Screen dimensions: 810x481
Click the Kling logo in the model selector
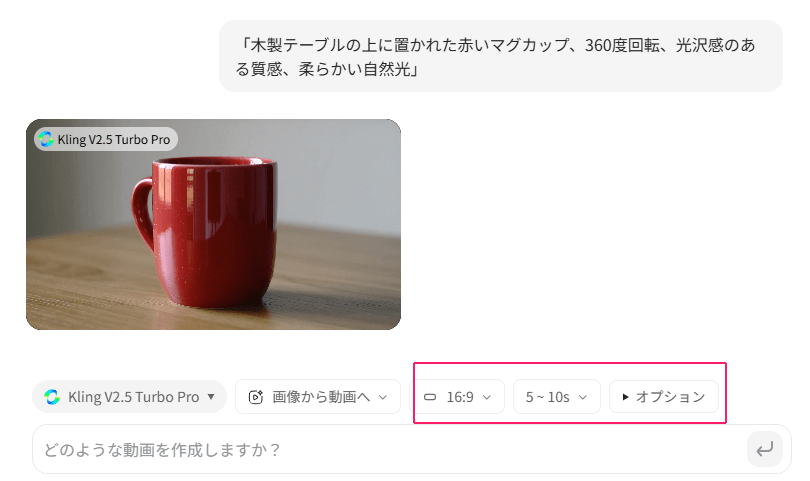click(x=52, y=397)
